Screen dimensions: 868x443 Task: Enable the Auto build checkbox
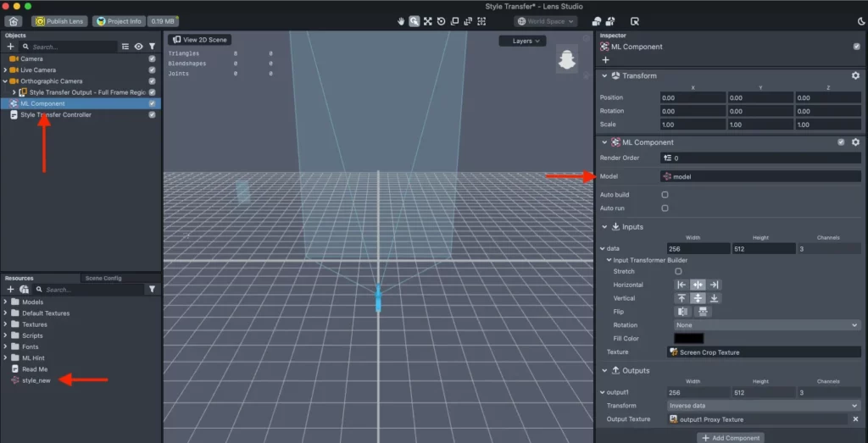coord(665,195)
